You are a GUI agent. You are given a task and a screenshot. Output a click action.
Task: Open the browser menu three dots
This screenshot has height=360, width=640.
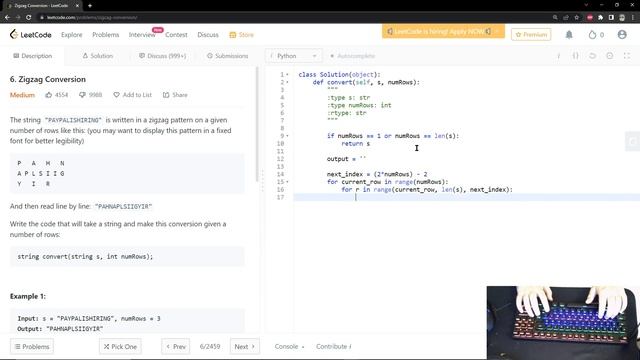coord(633,17)
